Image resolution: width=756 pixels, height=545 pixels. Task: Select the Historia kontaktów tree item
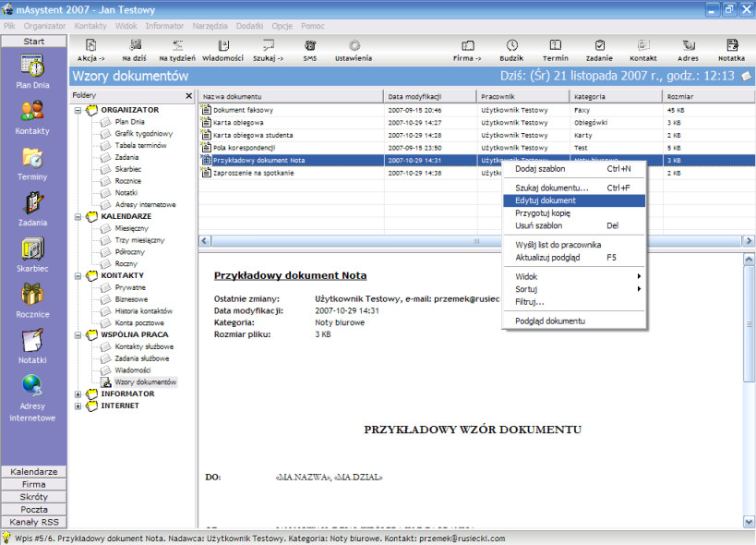(x=144, y=311)
